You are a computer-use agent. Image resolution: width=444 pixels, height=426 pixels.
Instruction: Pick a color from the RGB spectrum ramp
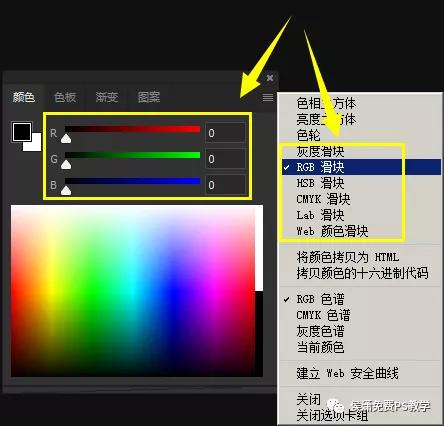(x=133, y=291)
